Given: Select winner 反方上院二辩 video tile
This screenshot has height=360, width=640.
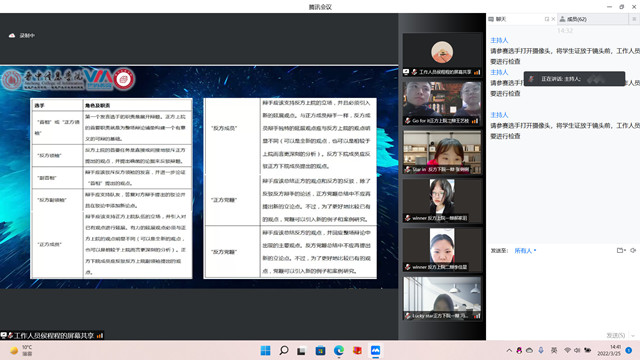Looking at the screenshot, I should click(x=442, y=250).
